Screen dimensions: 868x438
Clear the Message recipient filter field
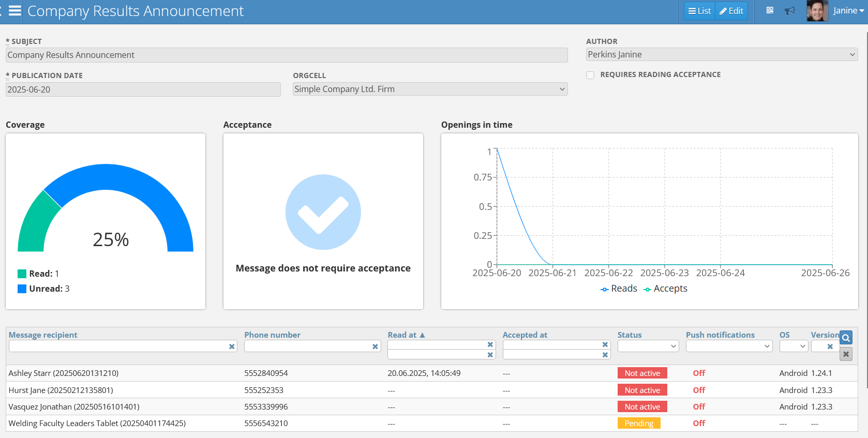232,346
